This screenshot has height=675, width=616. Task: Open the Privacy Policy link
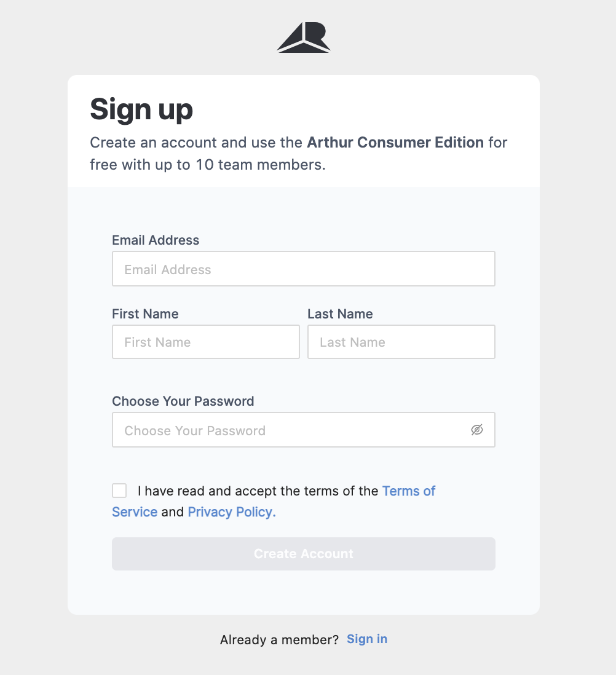click(x=231, y=512)
